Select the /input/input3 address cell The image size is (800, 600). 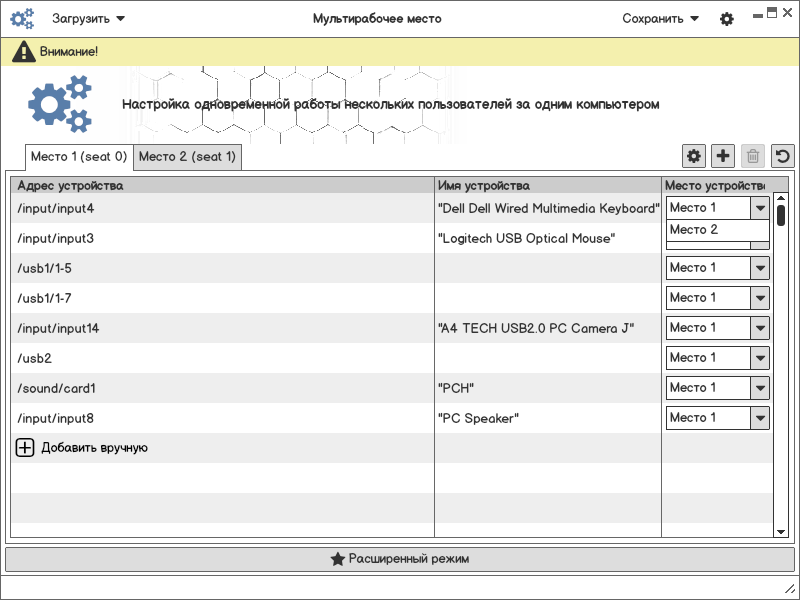pos(222,238)
